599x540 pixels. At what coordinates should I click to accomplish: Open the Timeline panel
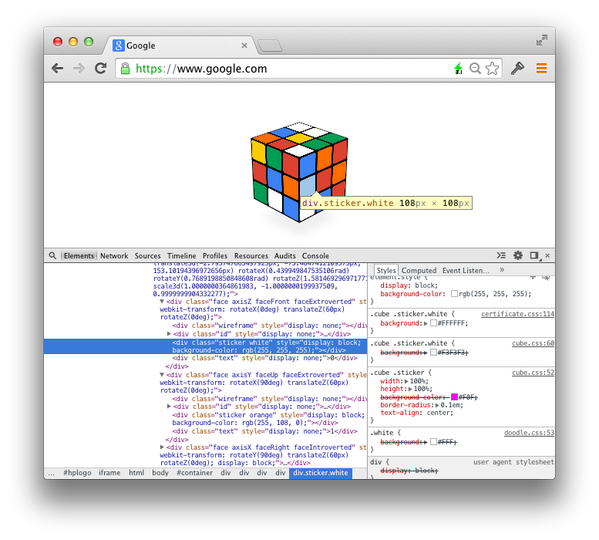(x=181, y=256)
